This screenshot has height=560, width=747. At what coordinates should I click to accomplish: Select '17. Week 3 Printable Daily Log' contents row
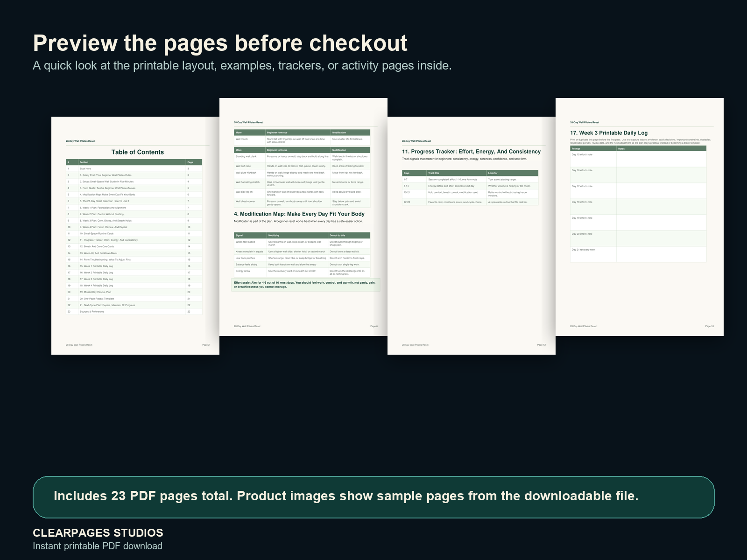(x=134, y=279)
